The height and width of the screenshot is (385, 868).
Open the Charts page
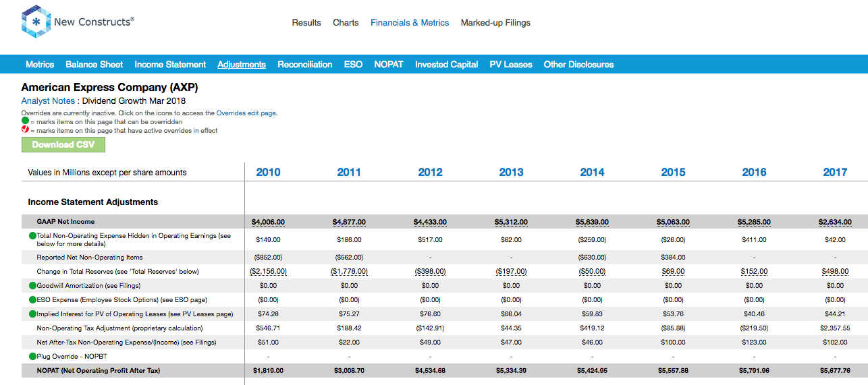346,23
